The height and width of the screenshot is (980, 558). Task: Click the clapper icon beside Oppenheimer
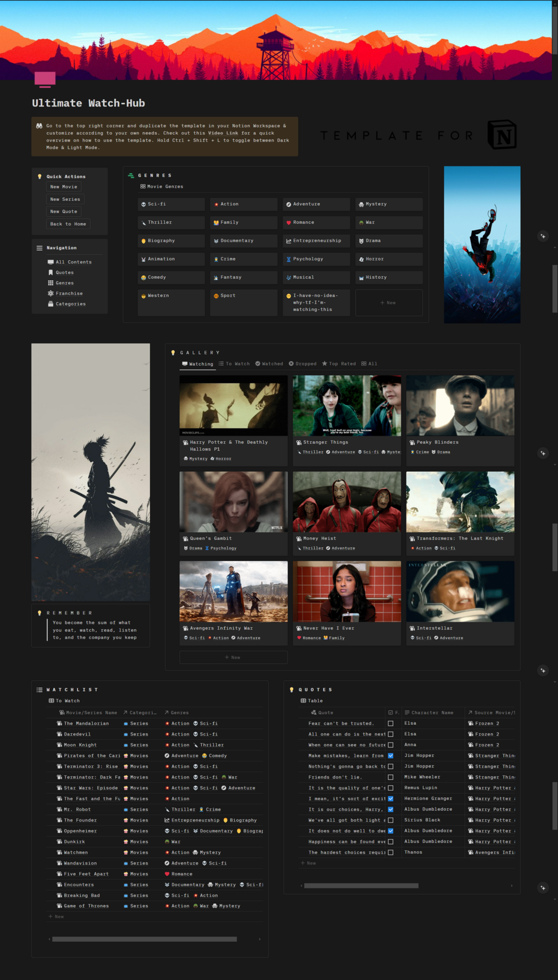coord(59,831)
